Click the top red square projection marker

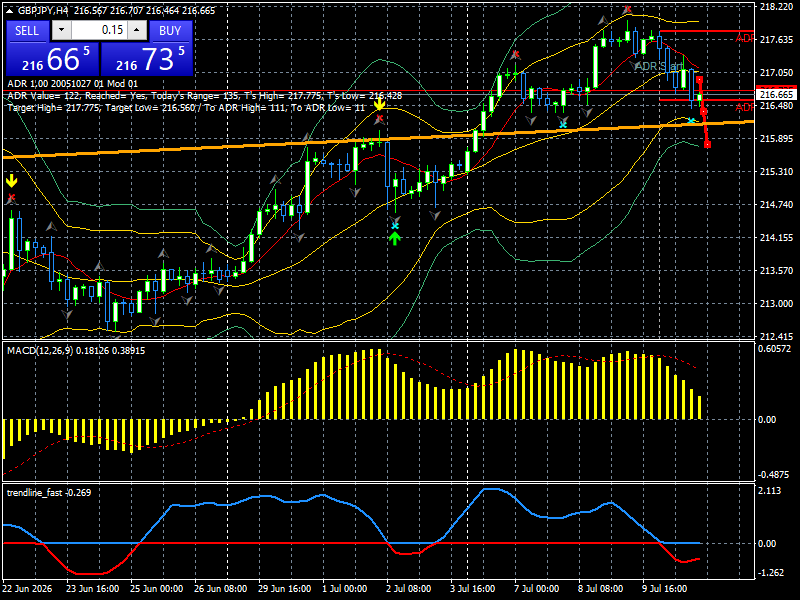(x=699, y=80)
